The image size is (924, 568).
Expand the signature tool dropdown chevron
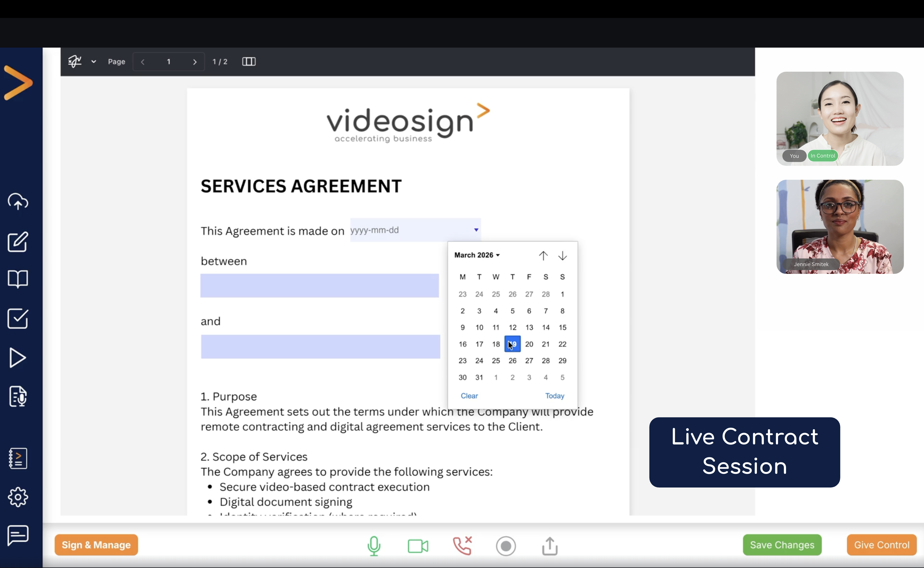tap(94, 62)
